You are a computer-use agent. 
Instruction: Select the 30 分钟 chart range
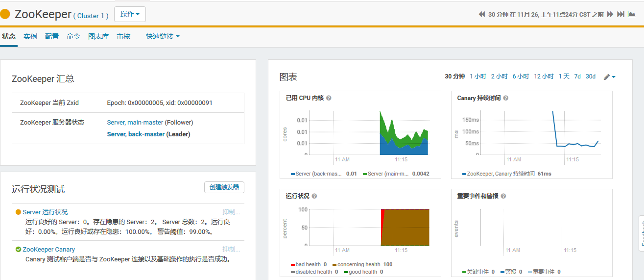(455, 76)
